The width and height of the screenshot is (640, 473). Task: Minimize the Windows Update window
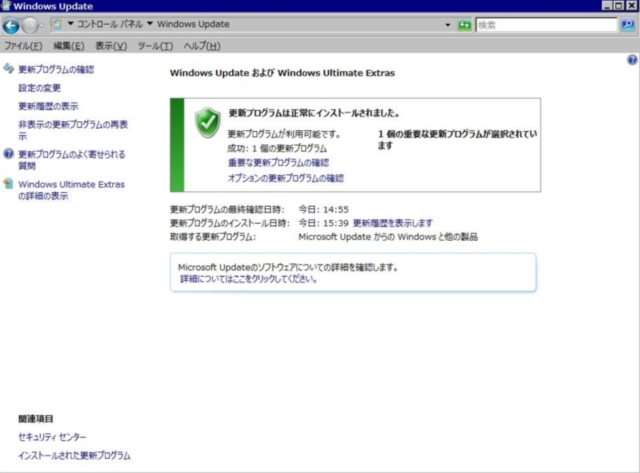[607, 6]
